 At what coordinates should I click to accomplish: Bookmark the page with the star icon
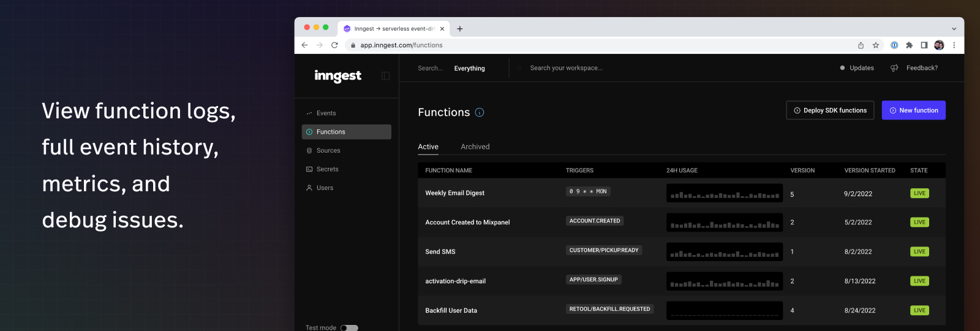tap(876, 45)
